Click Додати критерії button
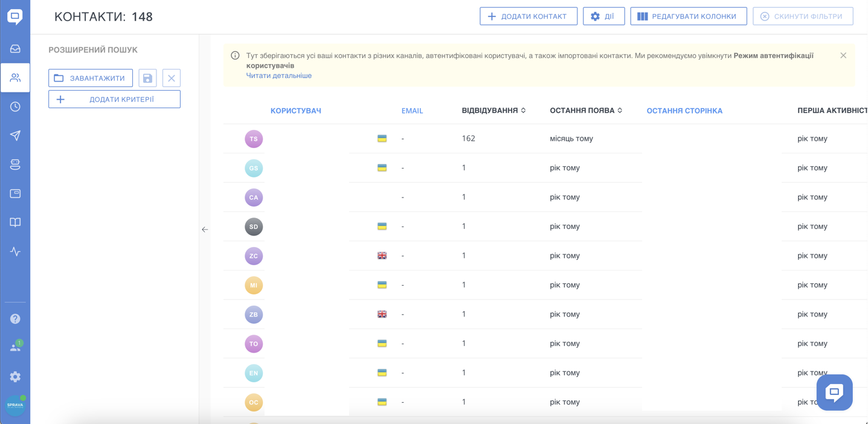 (114, 99)
